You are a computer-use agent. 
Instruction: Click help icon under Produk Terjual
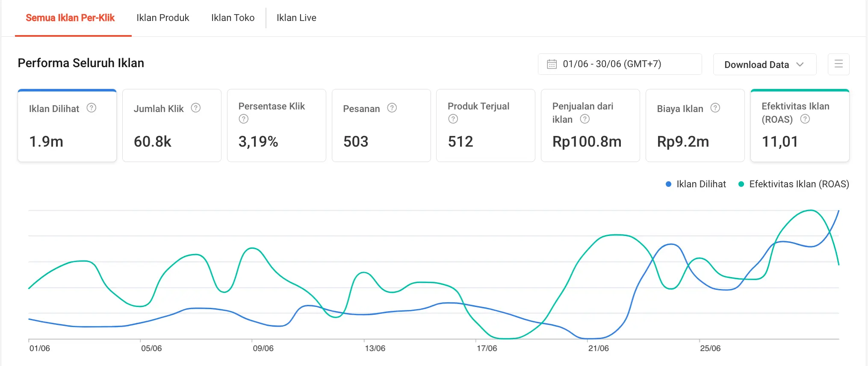453,119
